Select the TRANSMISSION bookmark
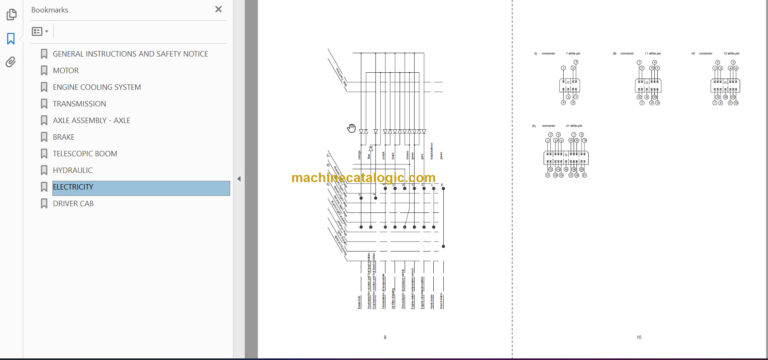 point(79,104)
